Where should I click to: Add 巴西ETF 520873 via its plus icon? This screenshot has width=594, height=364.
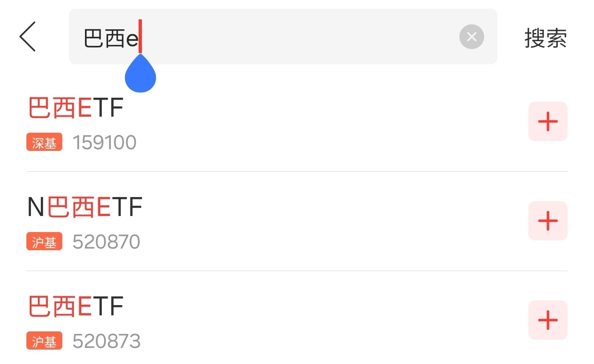pyautogui.click(x=548, y=320)
